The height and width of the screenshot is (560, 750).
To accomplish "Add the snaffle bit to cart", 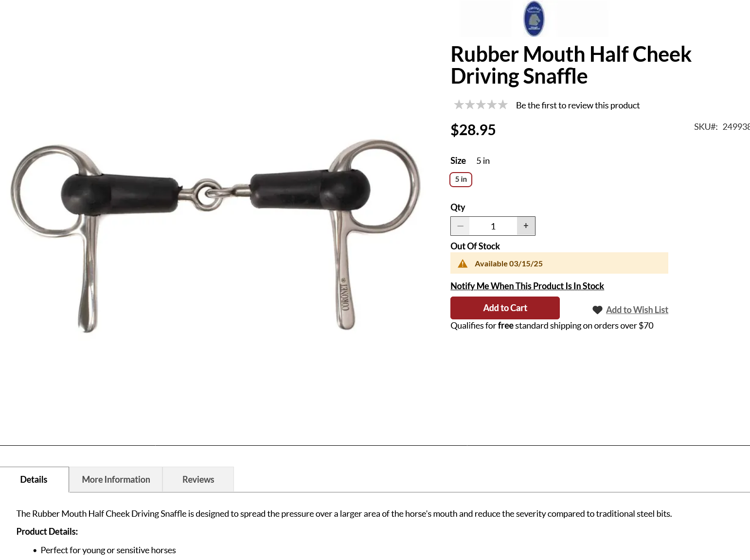I will 505,308.
